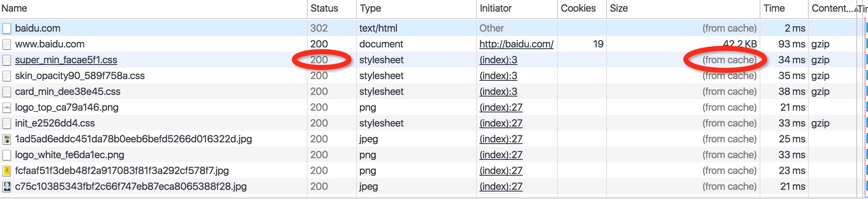
Task: Click (from cache) size for baidu.com
Action: [x=730, y=28]
